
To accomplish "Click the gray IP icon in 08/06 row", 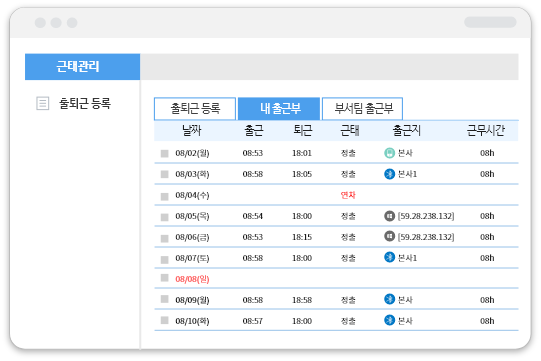I will pos(390,236).
